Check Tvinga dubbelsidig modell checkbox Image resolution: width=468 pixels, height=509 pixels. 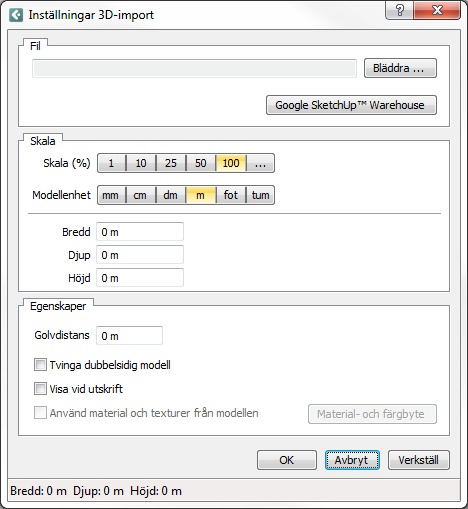coord(40,365)
